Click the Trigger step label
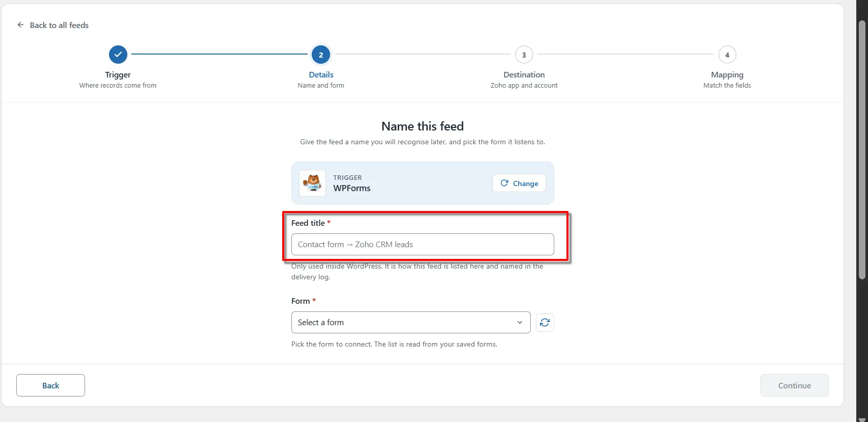 click(118, 74)
